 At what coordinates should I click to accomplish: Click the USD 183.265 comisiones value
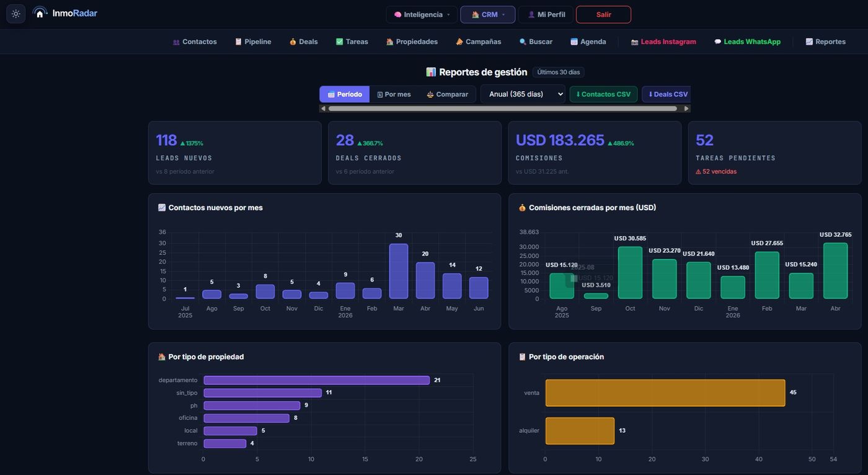[x=560, y=140]
